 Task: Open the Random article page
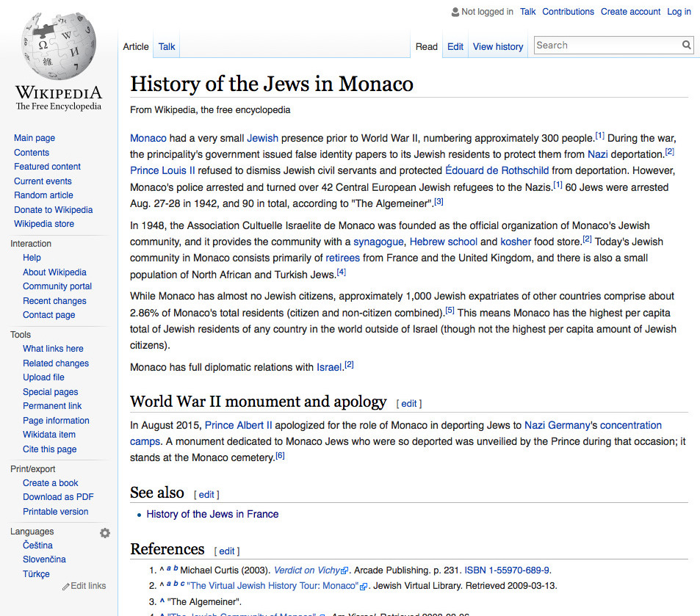[x=45, y=195]
